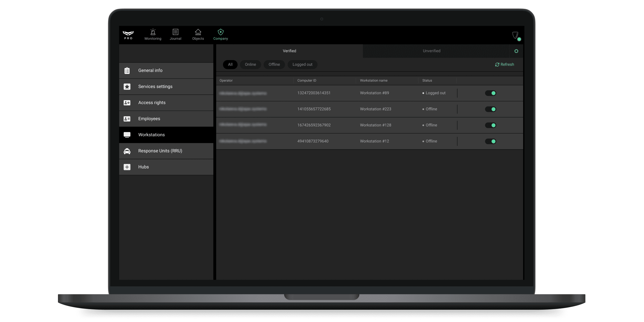This screenshot has height=322, width=644.
Task: Open the General info section
Action: (x=166, y=70)
